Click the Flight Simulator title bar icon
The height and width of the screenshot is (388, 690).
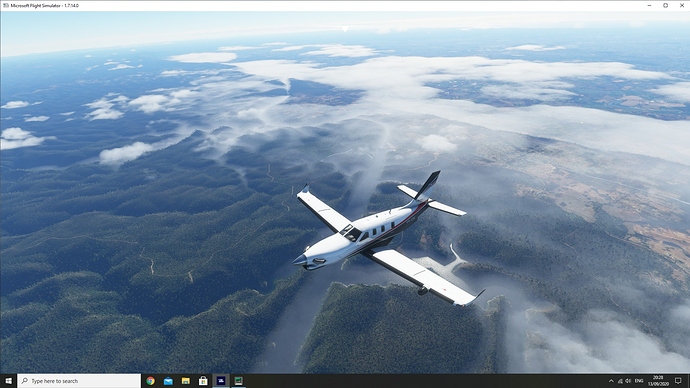tap(6, 6)
